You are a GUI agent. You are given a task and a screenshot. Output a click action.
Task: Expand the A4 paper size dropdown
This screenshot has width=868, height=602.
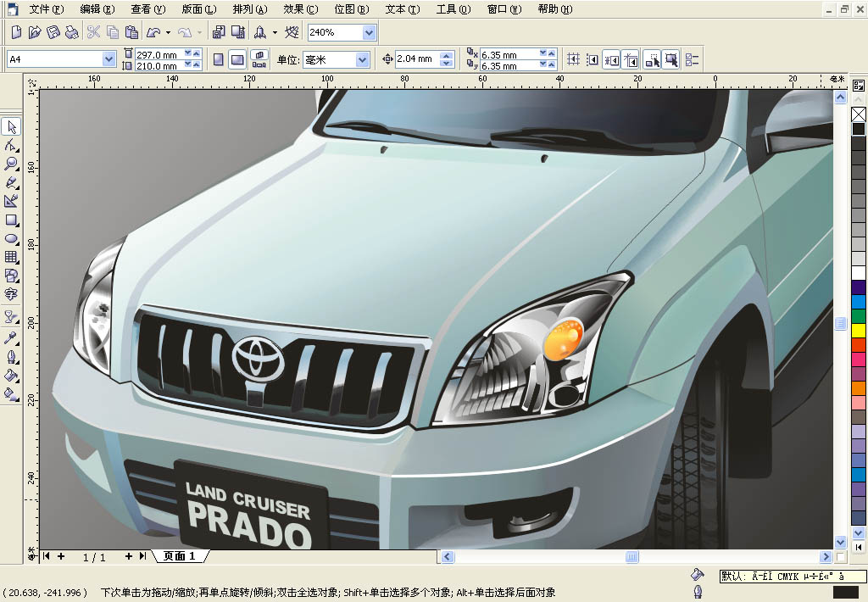108,59
